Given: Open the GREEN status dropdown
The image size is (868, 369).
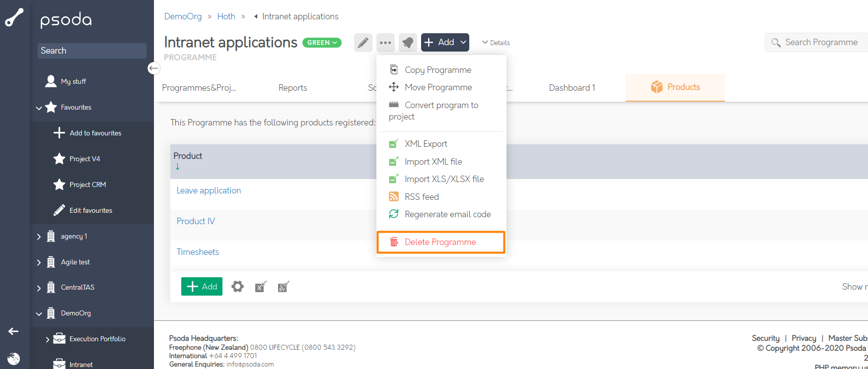Looking at the screenshot, I should coord(322,43).
